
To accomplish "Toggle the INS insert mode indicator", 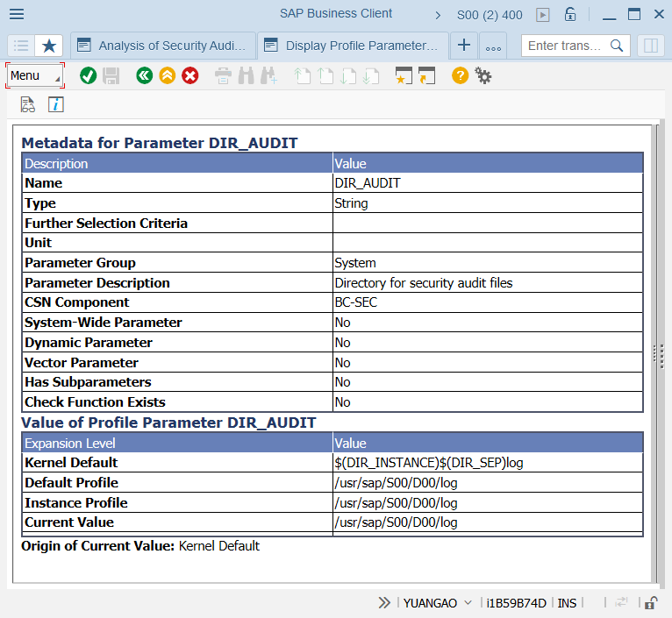I will tap(567, 603).
